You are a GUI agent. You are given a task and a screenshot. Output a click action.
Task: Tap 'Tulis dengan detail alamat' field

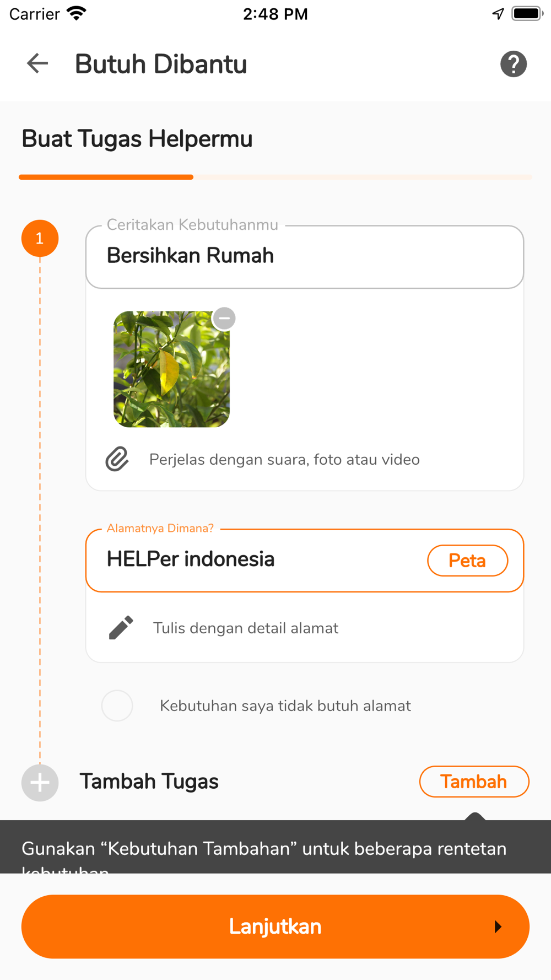click(245, 628)
